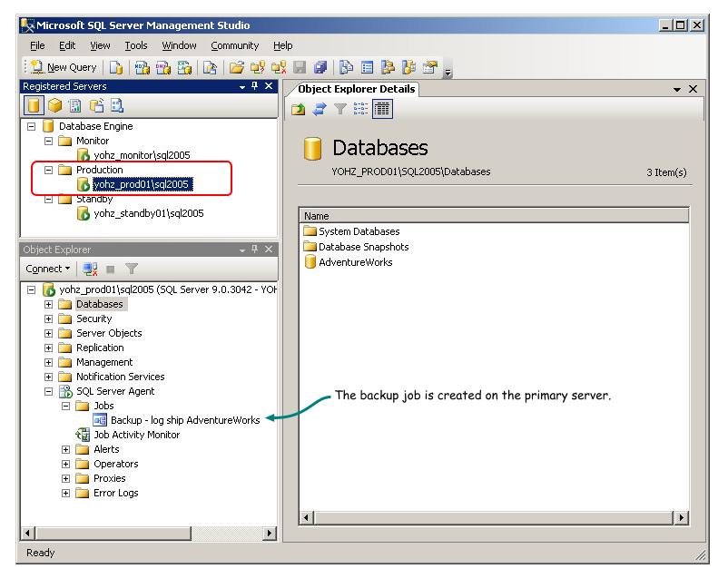718x588 pixels.
Task: Switch Details pane to List view
Action: 360,109
